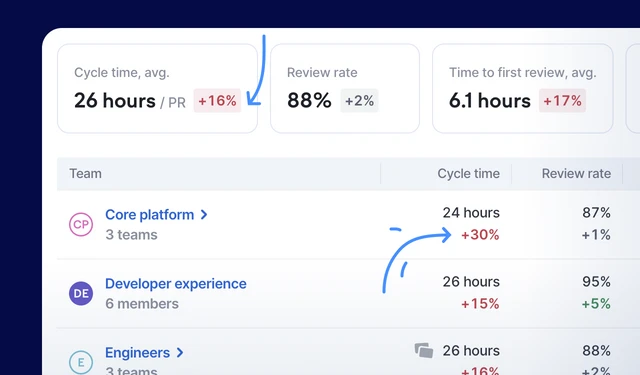Click the +2% review rate change badge

(359, 100)
